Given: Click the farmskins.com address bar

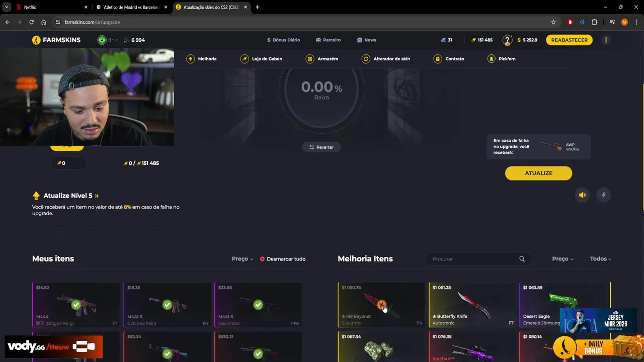Looking at the screenshot, I should pyautogui.click(x=302, y=22).
